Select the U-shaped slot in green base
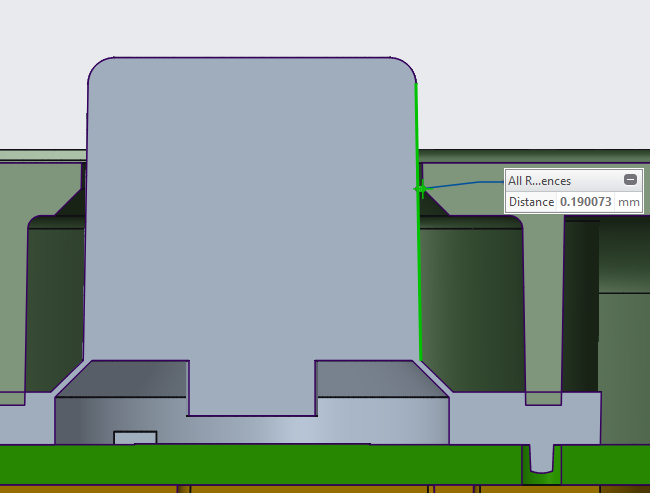650x493 pixels. [541, 459]
